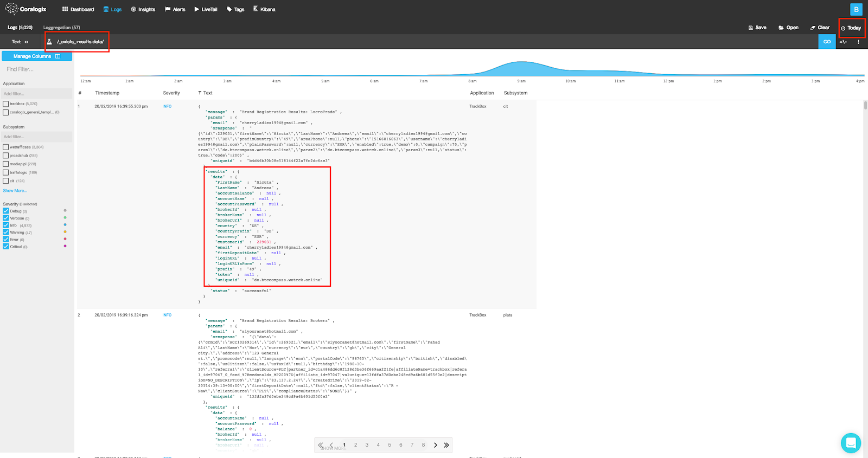Check the proadshub subsystem filter
868x458 pixels.
pos(6,156)
